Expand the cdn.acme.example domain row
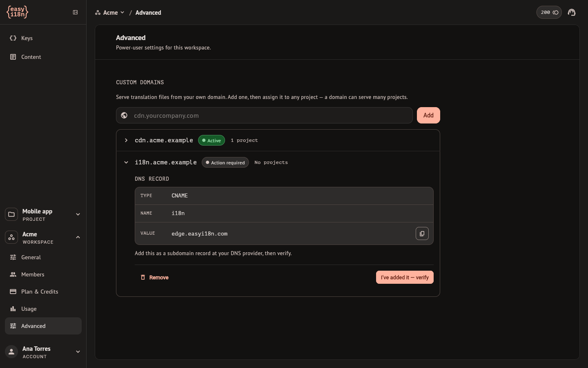 tap(126, 140)
